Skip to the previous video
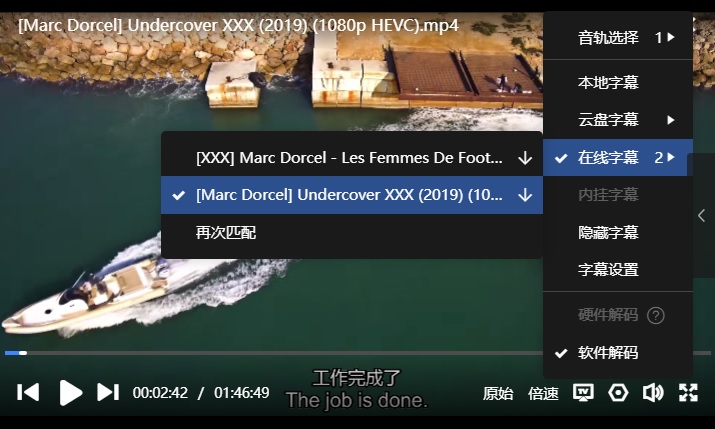715x429 pixels. (28, 393)
